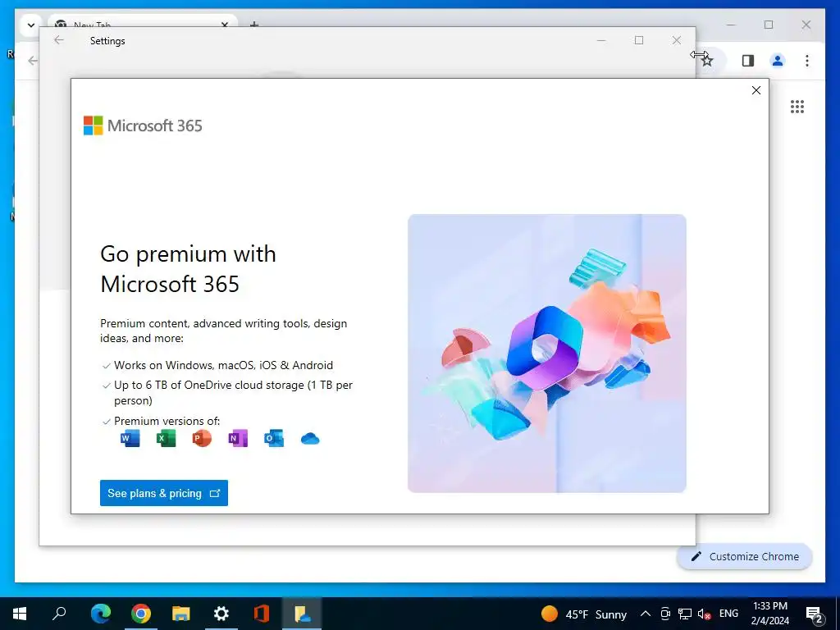Image resolution: width=840 pixels, height=630 pixels.
Task: Open the clock showing 1:33 PM
Action: click(770, 614)
